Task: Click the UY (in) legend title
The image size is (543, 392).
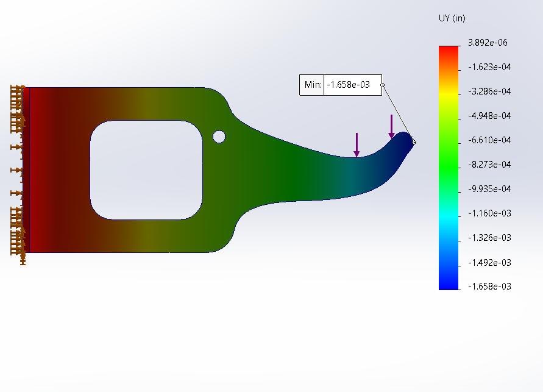Action: (x=452, y=18)
